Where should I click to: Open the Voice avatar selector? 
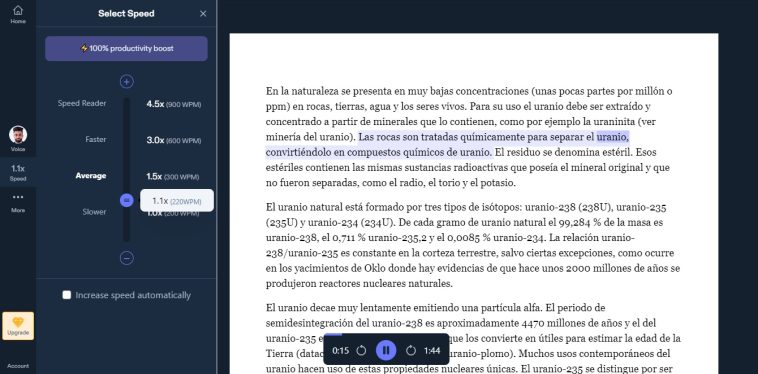pyautogui.click(x=18, y=139)
